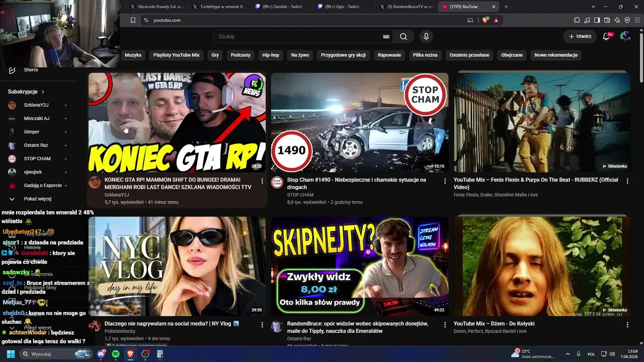The width and height of the screenshot is (644, 362).
Task: Select the Przygodowe gry akcji chip
Action: (x=344, y=55)
